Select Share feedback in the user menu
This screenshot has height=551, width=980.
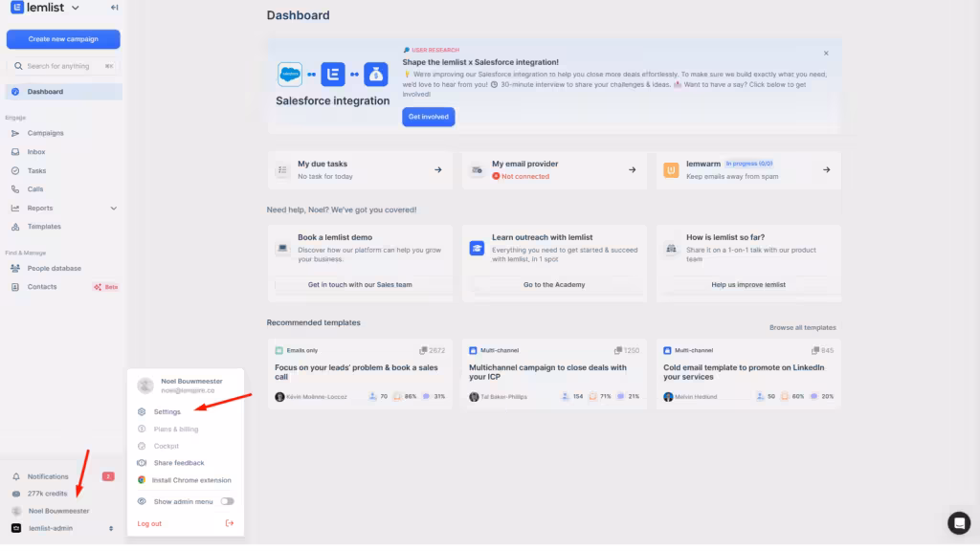coord(178,463)
